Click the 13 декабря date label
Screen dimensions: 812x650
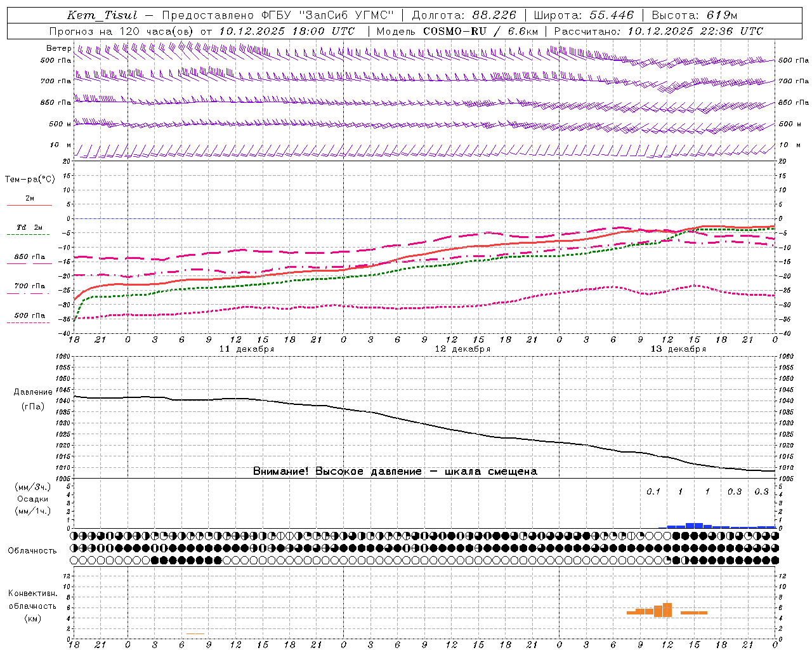pyautogui.click(x=678, y=349)
